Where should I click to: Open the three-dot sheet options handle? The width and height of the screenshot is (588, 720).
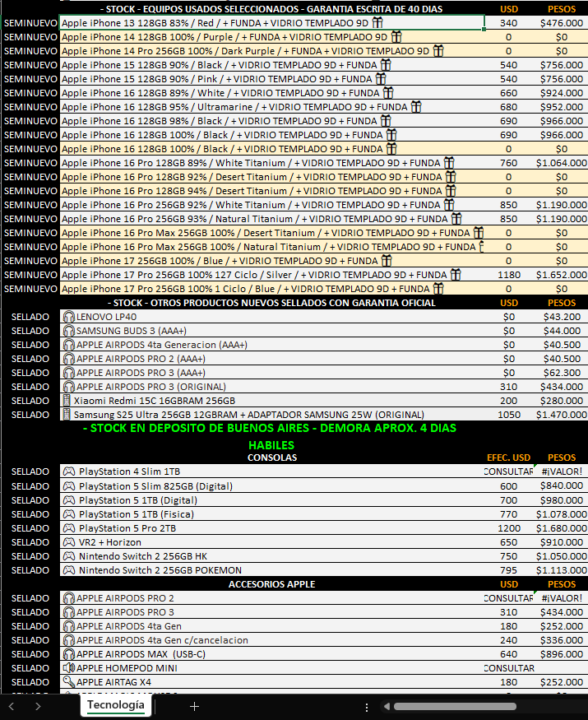pos(366,707)
